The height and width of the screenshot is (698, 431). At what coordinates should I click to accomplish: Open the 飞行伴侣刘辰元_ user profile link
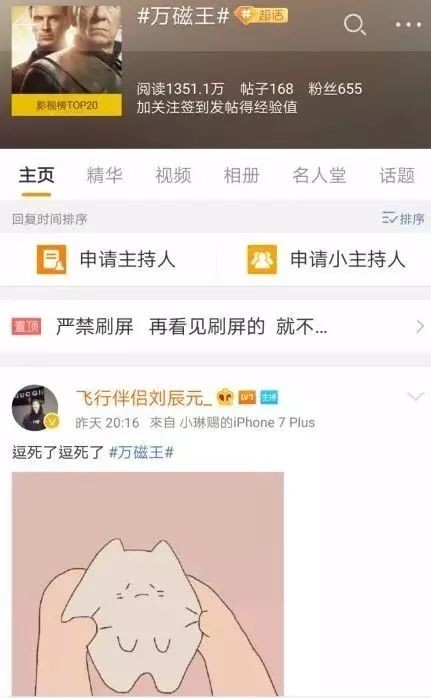[143, 397]
